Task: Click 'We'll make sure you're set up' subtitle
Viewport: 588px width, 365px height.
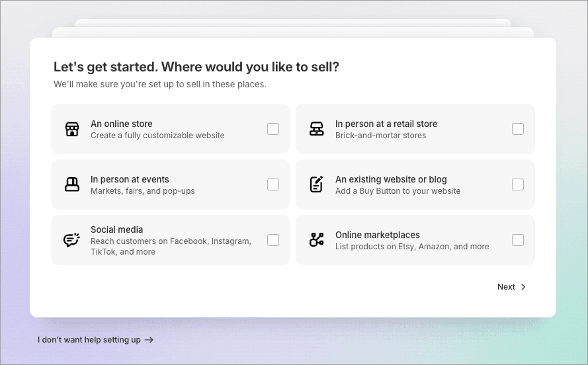Action: pos(160,85)
